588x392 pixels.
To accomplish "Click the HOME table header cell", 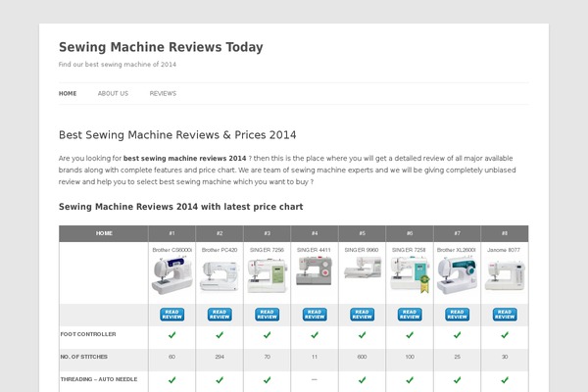I will pos(104,233).
